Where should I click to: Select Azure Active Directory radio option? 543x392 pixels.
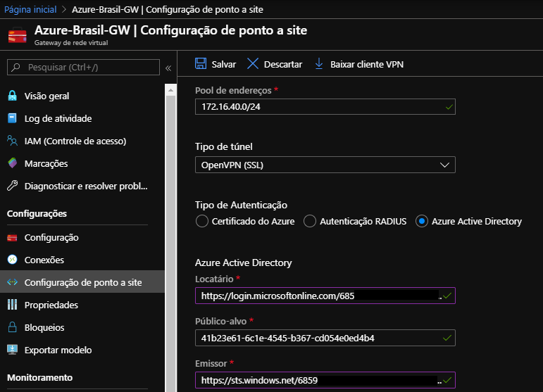point(421,221)
